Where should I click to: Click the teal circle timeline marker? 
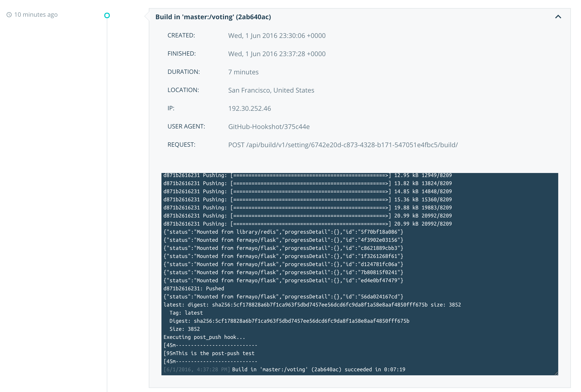click(x=107, y=15)
